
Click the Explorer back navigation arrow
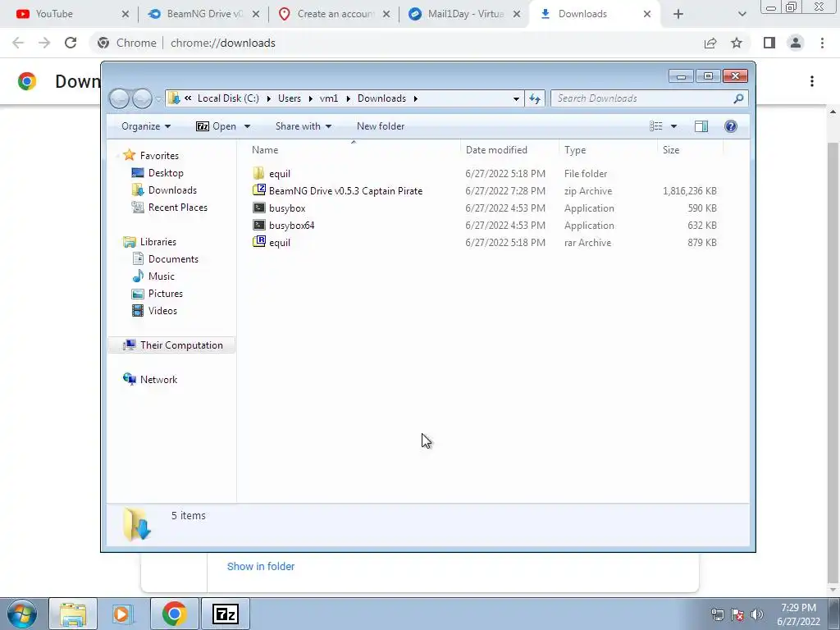(120, 98)
